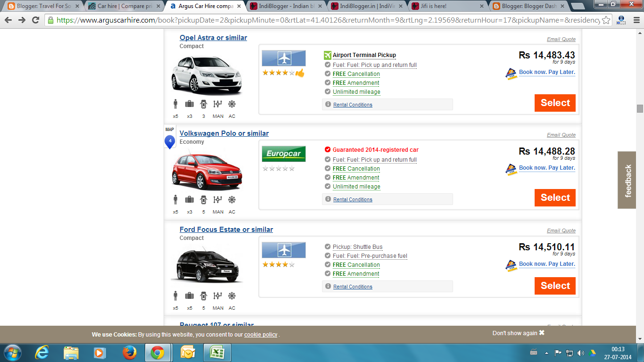
Task: Open Windows Explorer from the taskbar
Action: (x=71, y=353)
